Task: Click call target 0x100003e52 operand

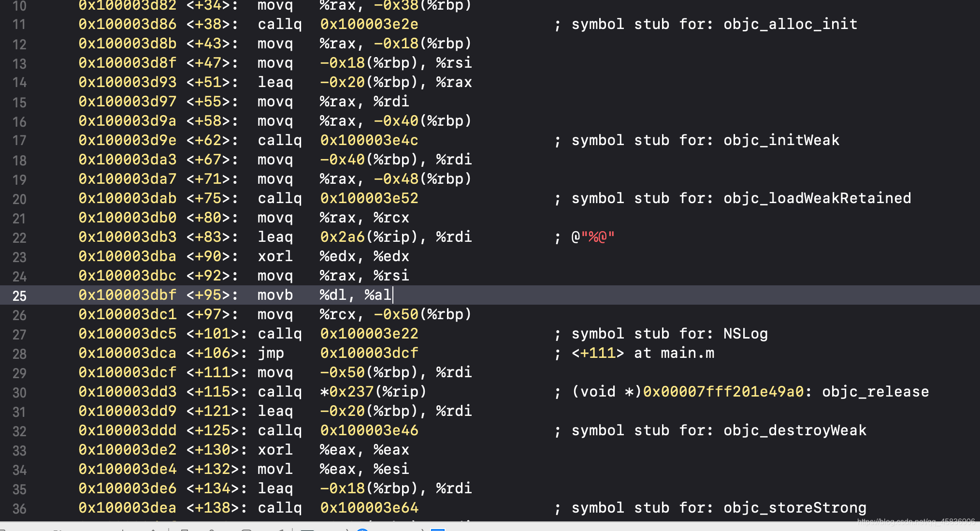Action: (x=369, y=198)
